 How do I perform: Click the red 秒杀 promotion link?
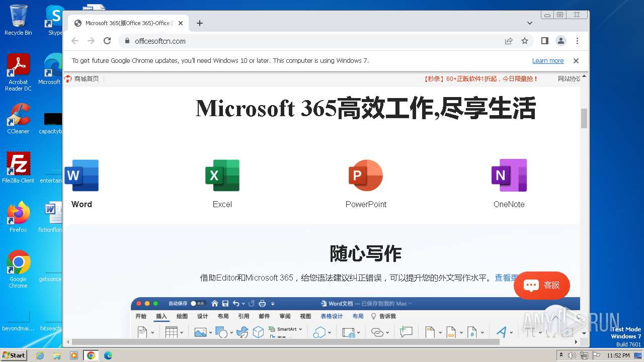(x=481, y=79)
